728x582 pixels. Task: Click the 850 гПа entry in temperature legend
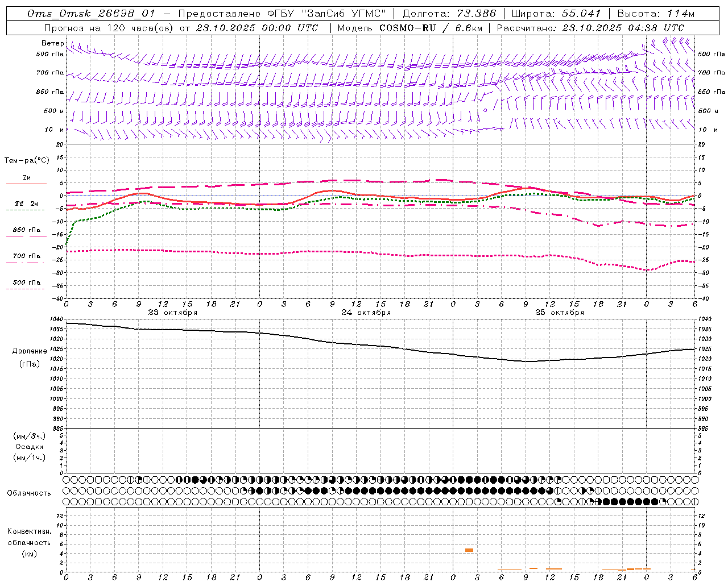[27, 230]
